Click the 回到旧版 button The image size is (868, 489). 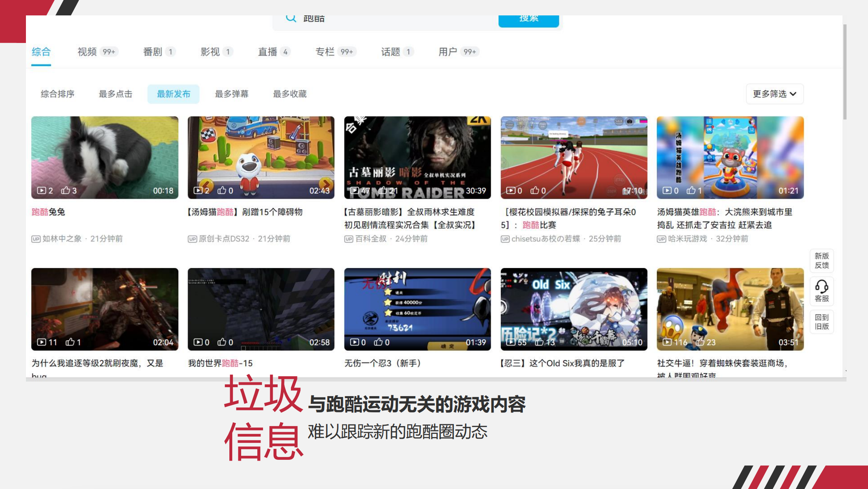(x=821, y=322)
